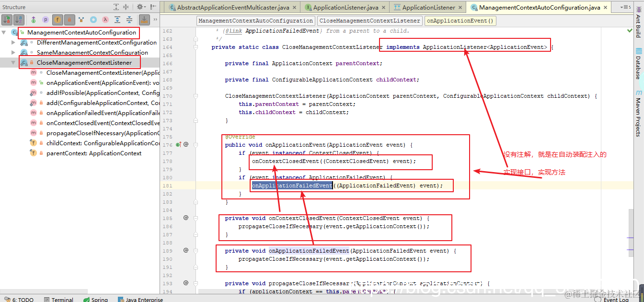The width and height of the screenshot is (644, 302).
Task: Click the method icon beside addIfPossible
Action: pyautogui.click(x=33, y=93)
